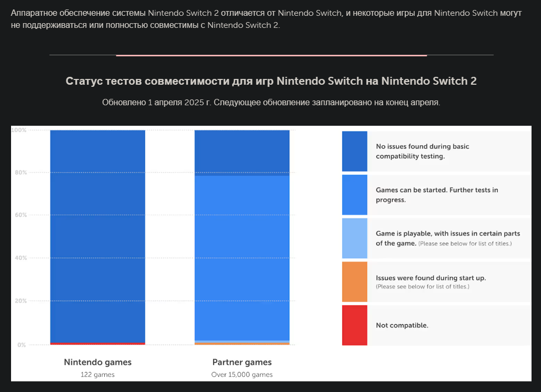Click the '80%' axis tick label
The height and width of the screenshot is (392, 541).
point(21,173)
